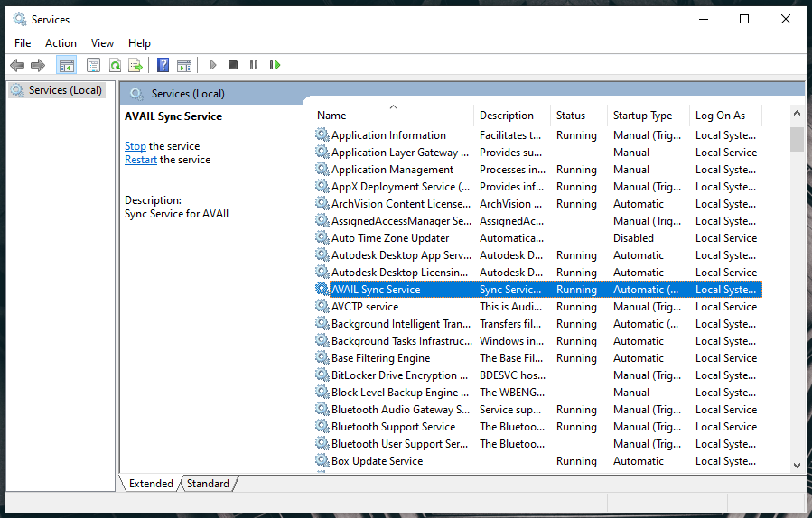Select Autodesk Desktop Licensing row
The image size is (812, 518).
538,273
